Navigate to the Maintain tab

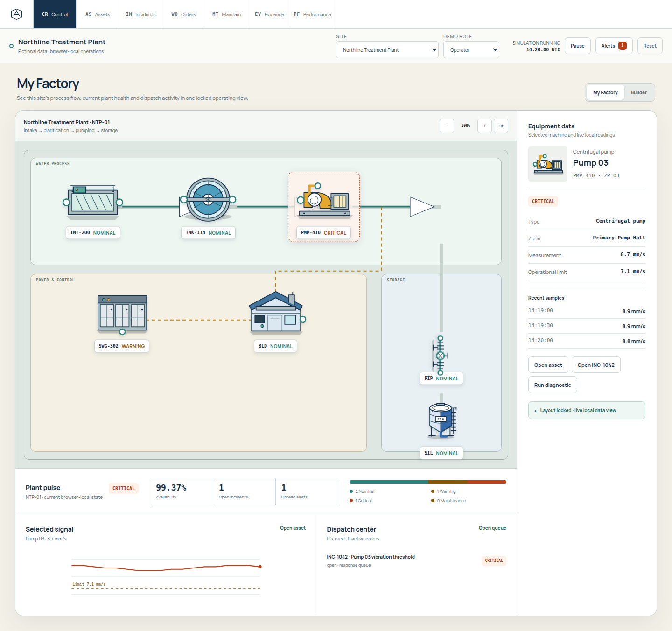[226, 14]
